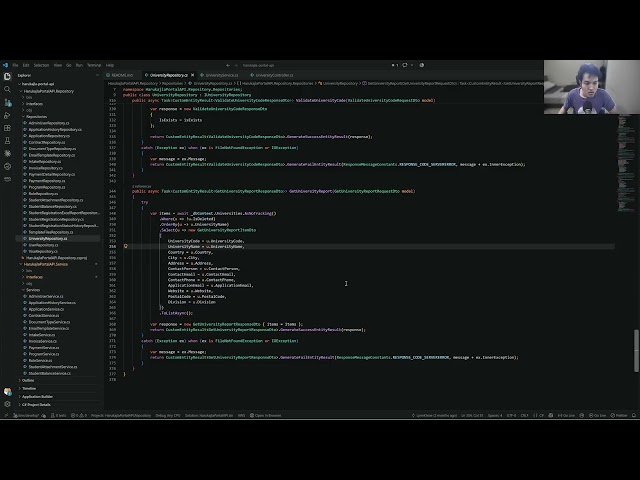Open the Terminal menu

(x=94, y=65)
